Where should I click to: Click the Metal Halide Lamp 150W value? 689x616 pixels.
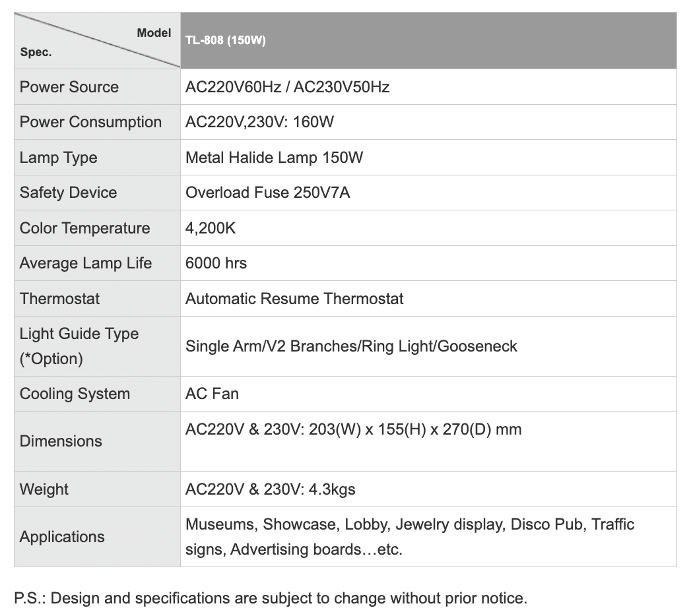coord(274,158)
